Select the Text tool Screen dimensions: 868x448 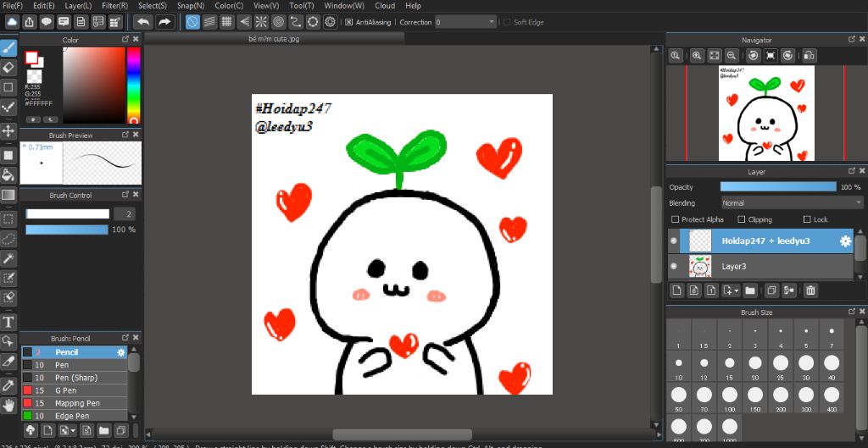coord(8,322)
